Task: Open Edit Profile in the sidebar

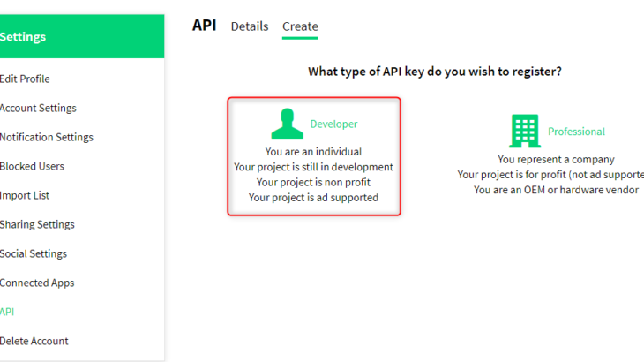Action: click(25, 79)
